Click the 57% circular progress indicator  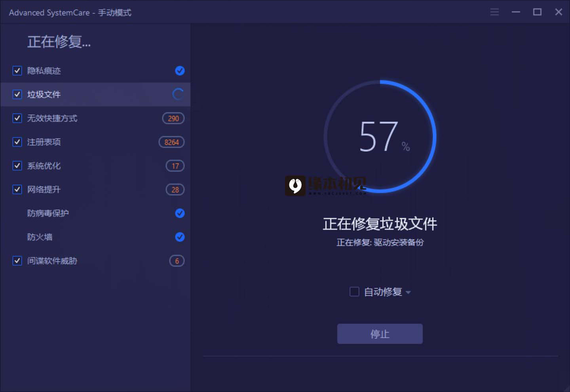pyautogui.click(x=380, y=137)
